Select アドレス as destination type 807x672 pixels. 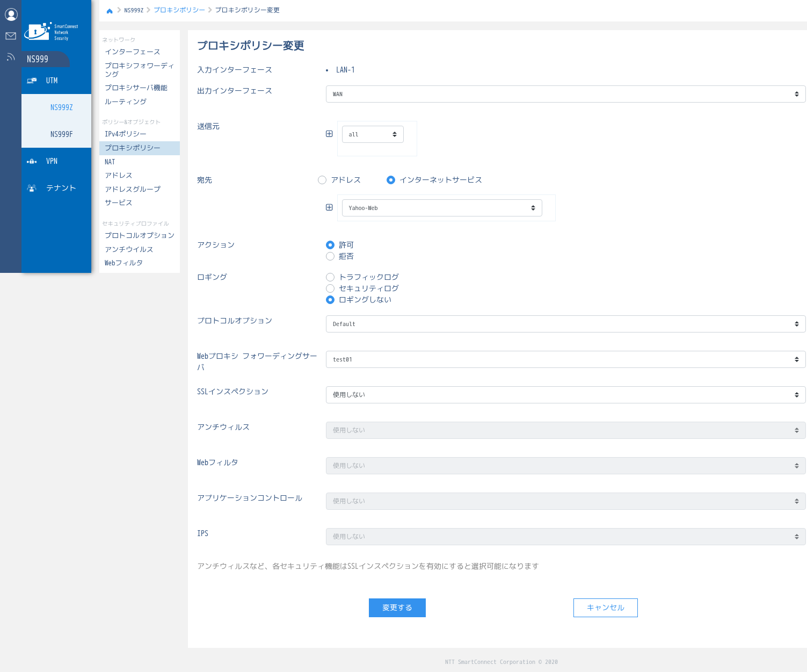(322, 180)
